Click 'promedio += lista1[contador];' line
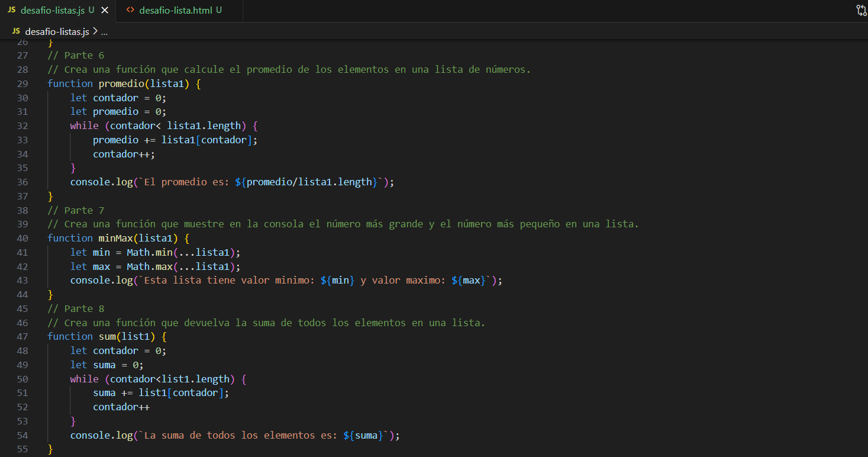868x457 pixels. 176,140
